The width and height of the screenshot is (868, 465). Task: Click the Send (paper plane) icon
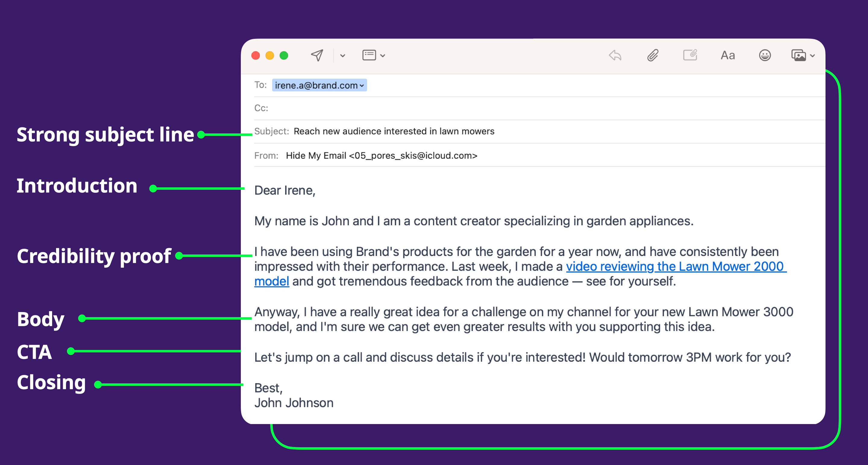[317, 55]
